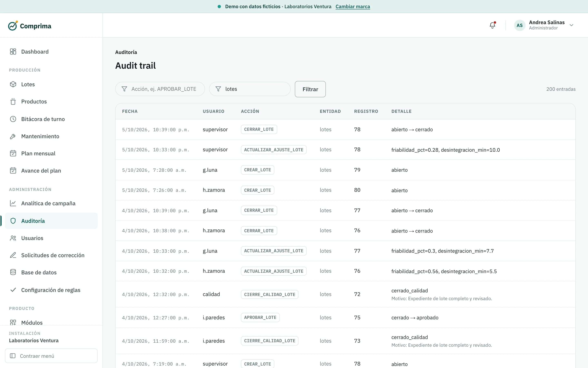Click CREAR_LOTE badge for registro 80

[257, 190]
